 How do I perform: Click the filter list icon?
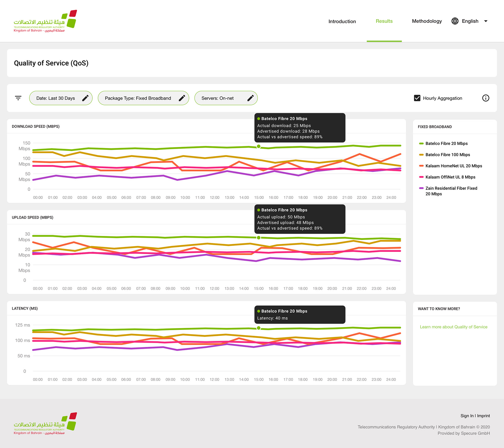coord(18,98)
